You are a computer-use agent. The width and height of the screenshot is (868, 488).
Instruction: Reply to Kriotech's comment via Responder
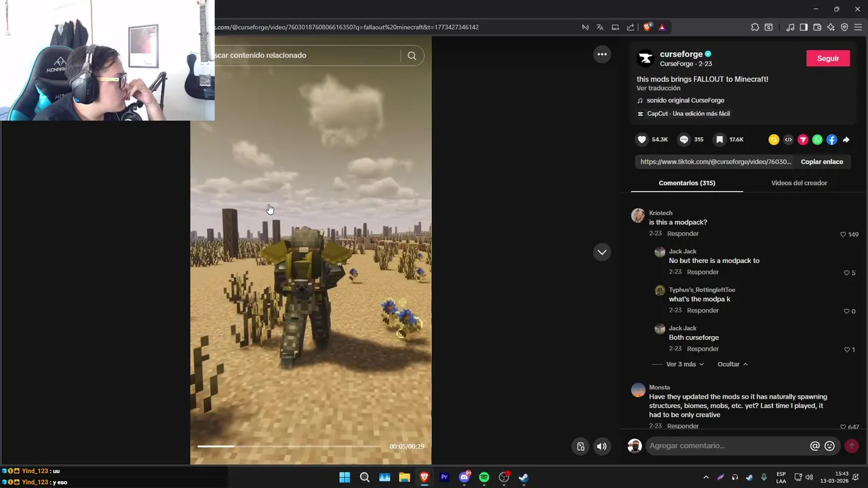point(682,234)
